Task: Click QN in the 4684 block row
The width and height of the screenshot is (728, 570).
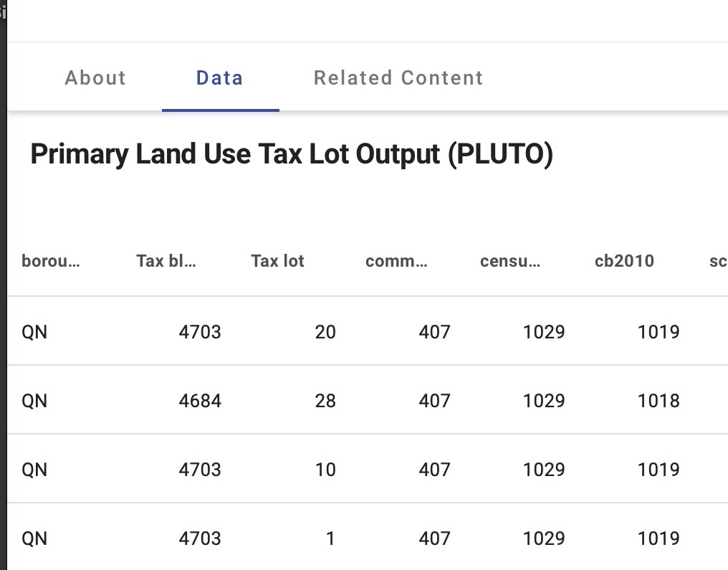Action: coord(34,401)
